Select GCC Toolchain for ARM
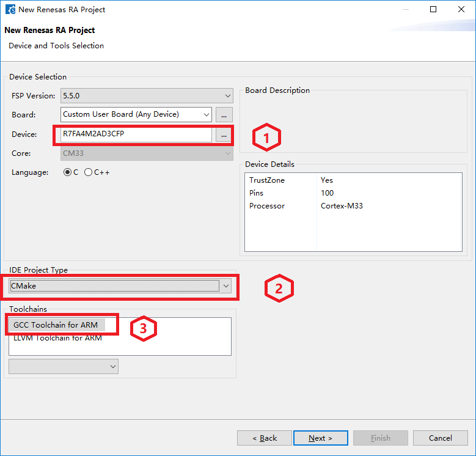Viewport: 476px width, 456px height. pyautogui.click(x=56, y=325)
